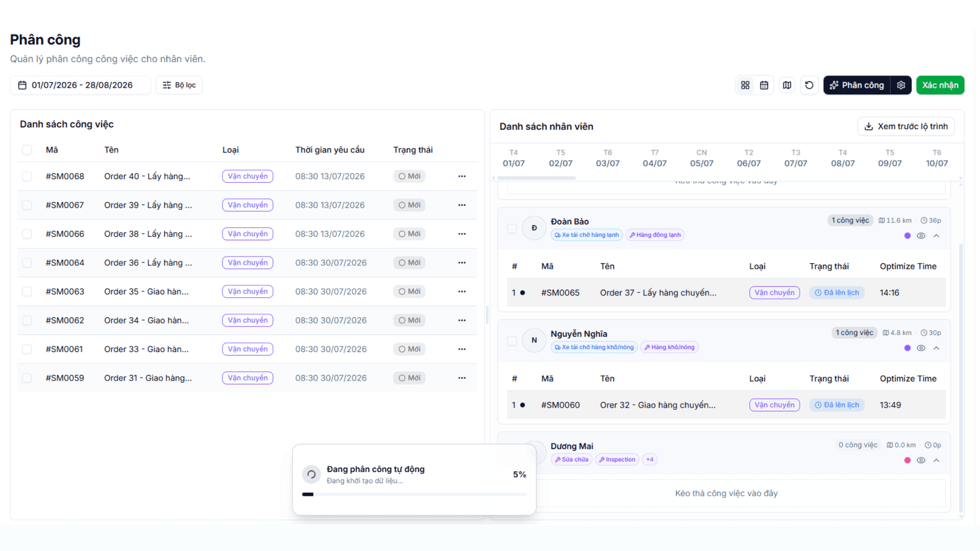Click the Kéo thả công việc vào đây drop zone
Image resolution: width=980 pixels, height=551 pixels.
point(726,493)
